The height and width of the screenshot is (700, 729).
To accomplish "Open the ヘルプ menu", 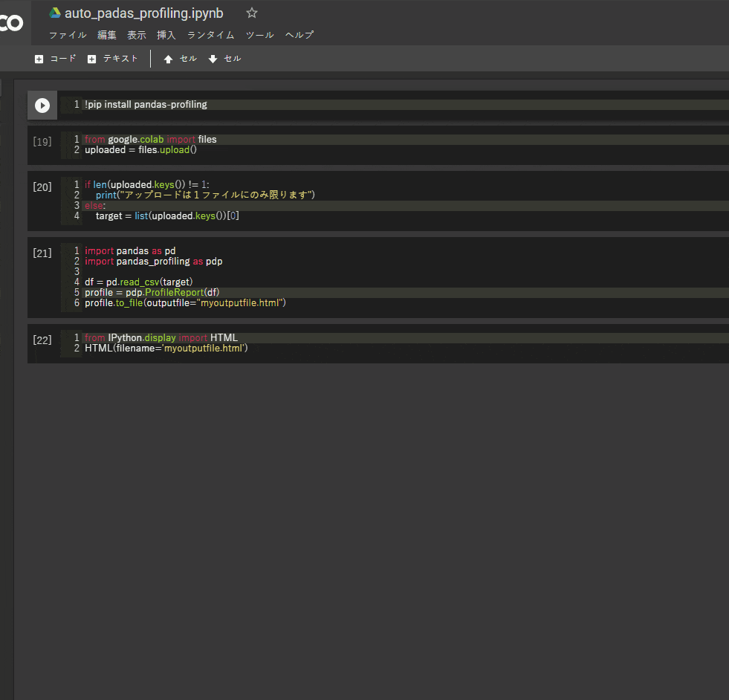I will pyautogui.click(x=299, y=35).
